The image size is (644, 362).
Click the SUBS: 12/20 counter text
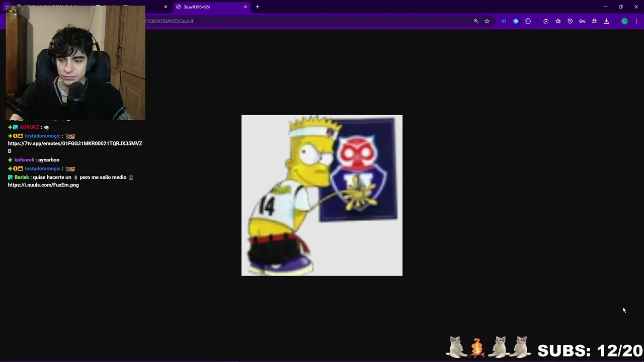click(590, 350)
